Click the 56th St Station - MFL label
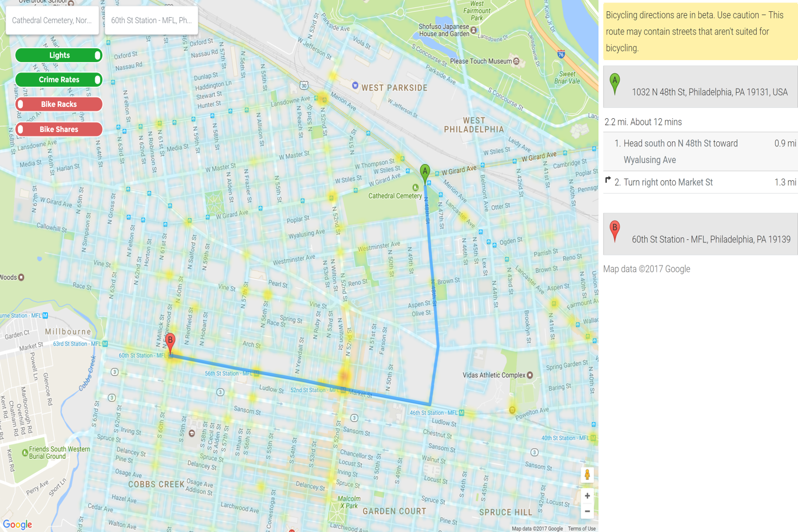This screenshot has height=532, width=798. [228, 374]
